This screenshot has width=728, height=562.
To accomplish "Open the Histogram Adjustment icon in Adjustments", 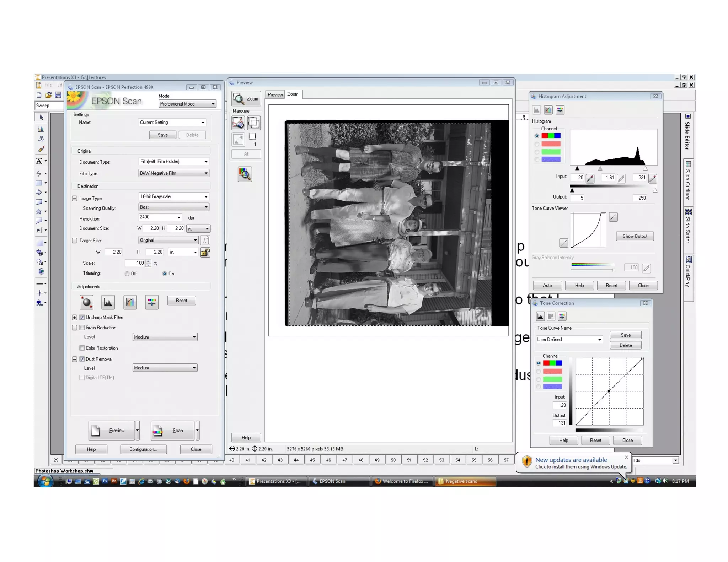I will coord(108,302).
